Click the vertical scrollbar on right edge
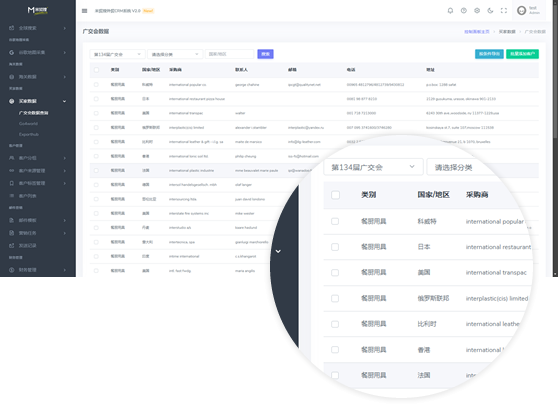 pyautogui.click(x=555, y=71)
